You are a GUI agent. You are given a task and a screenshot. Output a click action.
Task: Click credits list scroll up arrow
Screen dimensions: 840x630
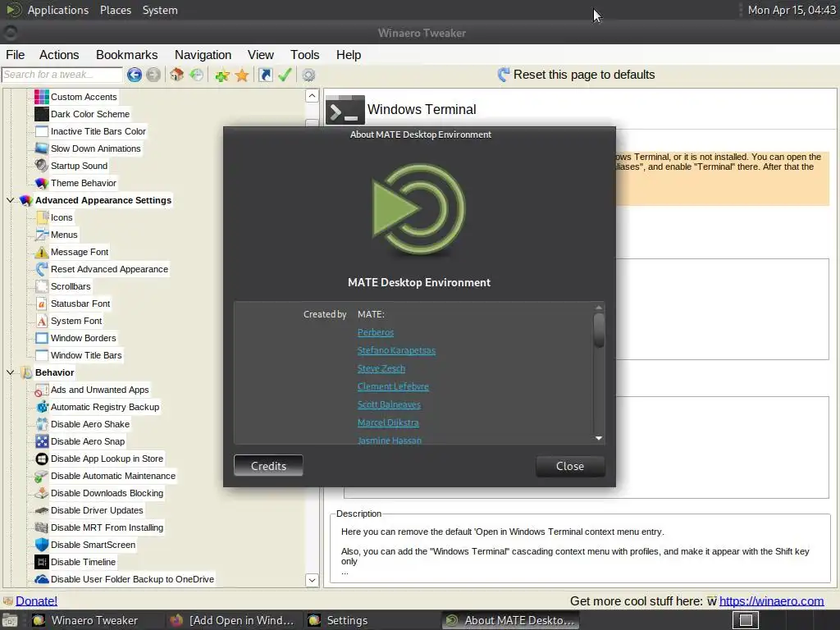click(x=599, y=308)
